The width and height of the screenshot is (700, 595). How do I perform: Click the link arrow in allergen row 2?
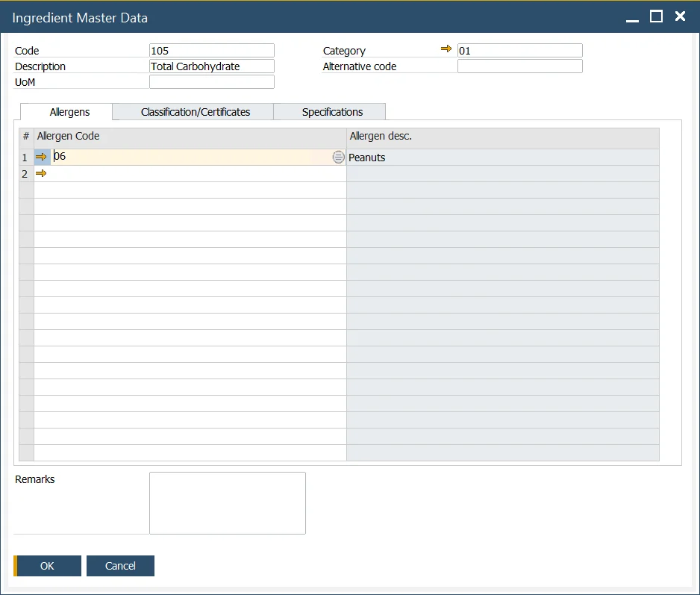41,174
